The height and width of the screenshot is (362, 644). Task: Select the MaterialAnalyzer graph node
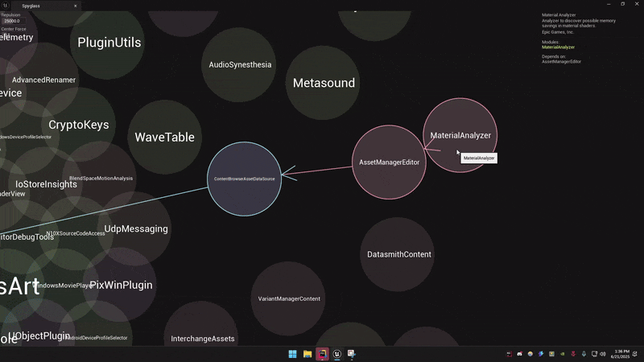point(460,135)
